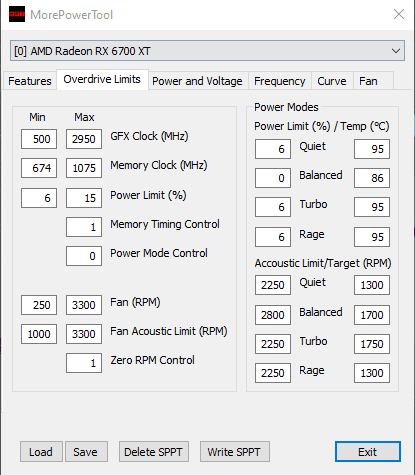The width and height of the screenshot is (415, 475).
Task: Edit Turbo acoustic target field showing 1750
Action: (x=372, y=344)
